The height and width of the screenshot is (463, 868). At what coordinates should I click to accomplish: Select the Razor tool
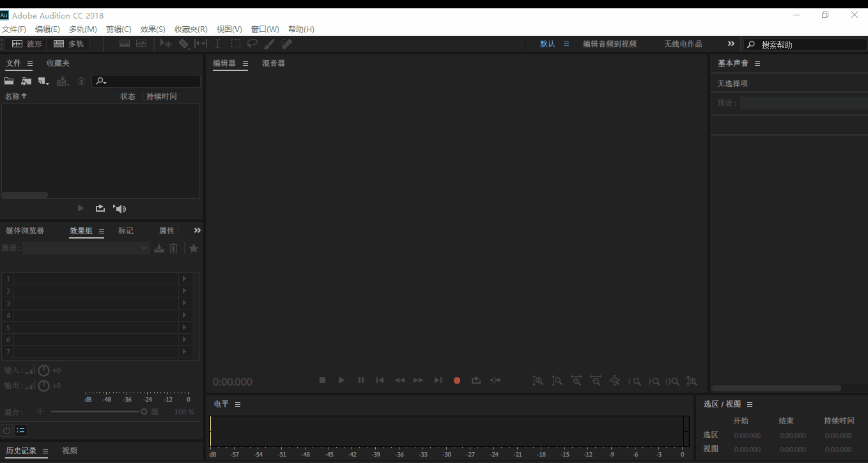[183, 43]
